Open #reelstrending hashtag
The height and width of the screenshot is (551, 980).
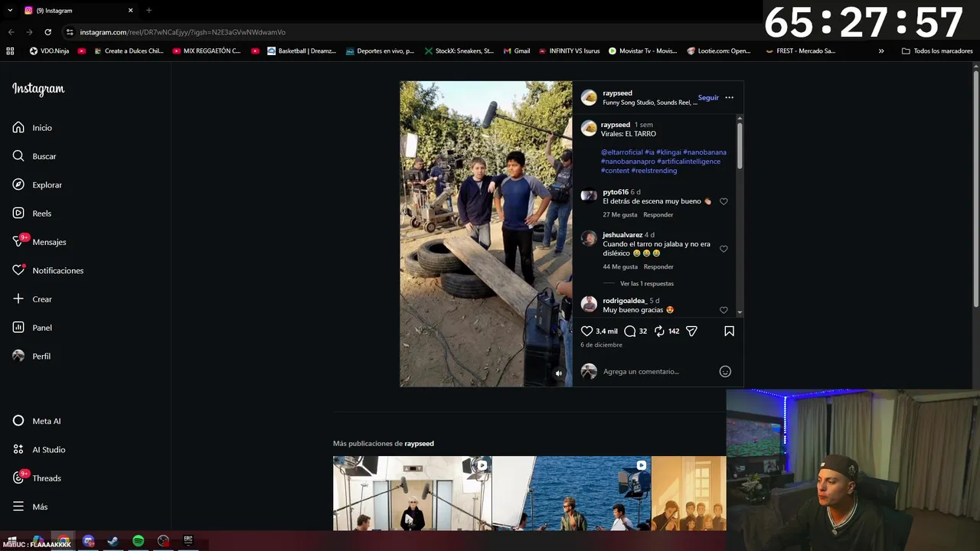(654, 171)
